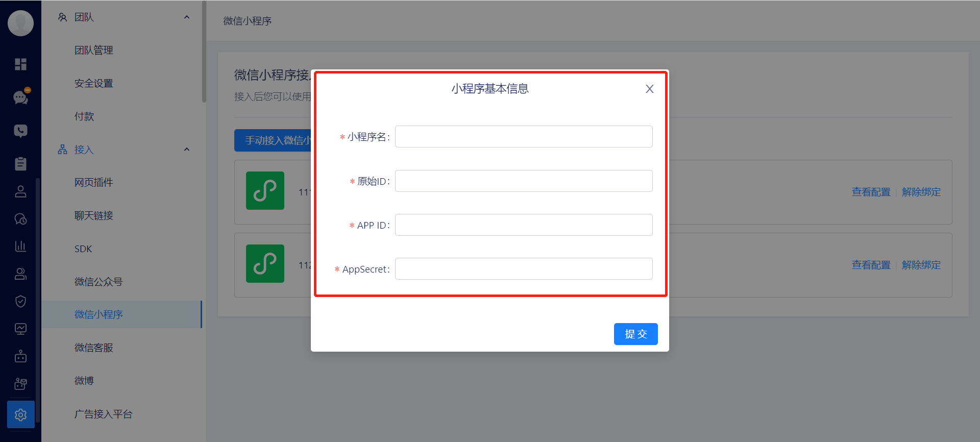This screenshot has width=980, height=442.
Task: Click the 提交 submit button
Action: tap(636, 334)
